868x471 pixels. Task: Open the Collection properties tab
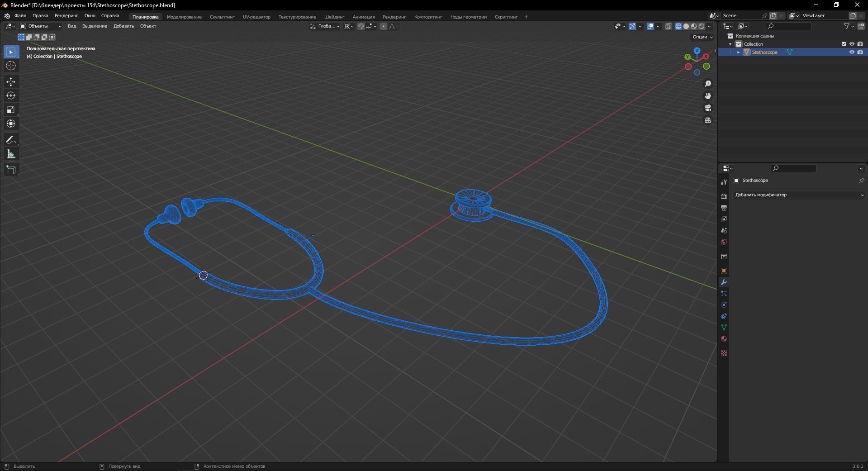point(724,257)
